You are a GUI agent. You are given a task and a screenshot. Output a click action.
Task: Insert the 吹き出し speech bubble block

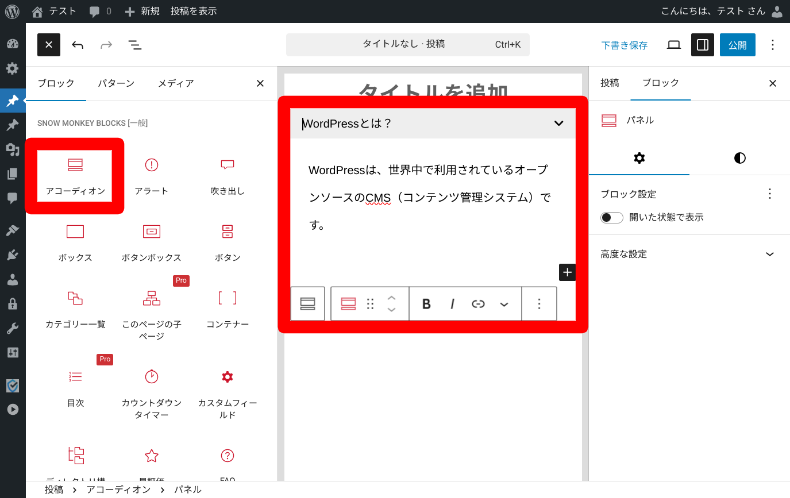click(x=227, y=174)
